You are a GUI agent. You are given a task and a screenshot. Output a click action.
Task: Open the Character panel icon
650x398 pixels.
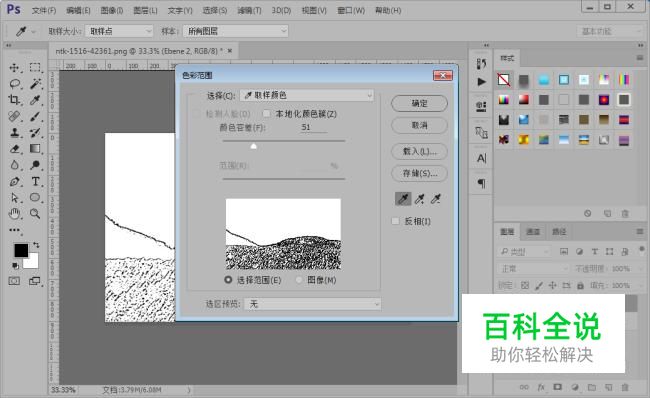(481, 158)
